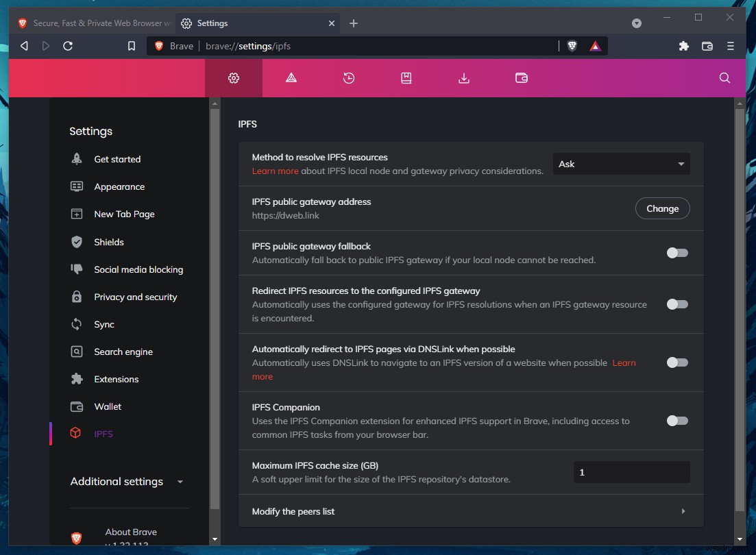Open the Method to resolve IPFS resources dropdown
This screenshot has width=756, height=555.
[620, 164]
